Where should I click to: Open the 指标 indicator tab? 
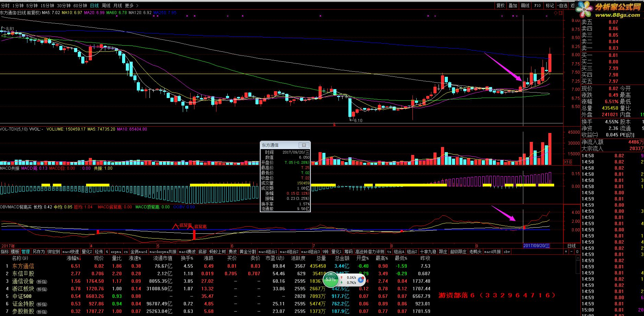[x=5, y=252]
